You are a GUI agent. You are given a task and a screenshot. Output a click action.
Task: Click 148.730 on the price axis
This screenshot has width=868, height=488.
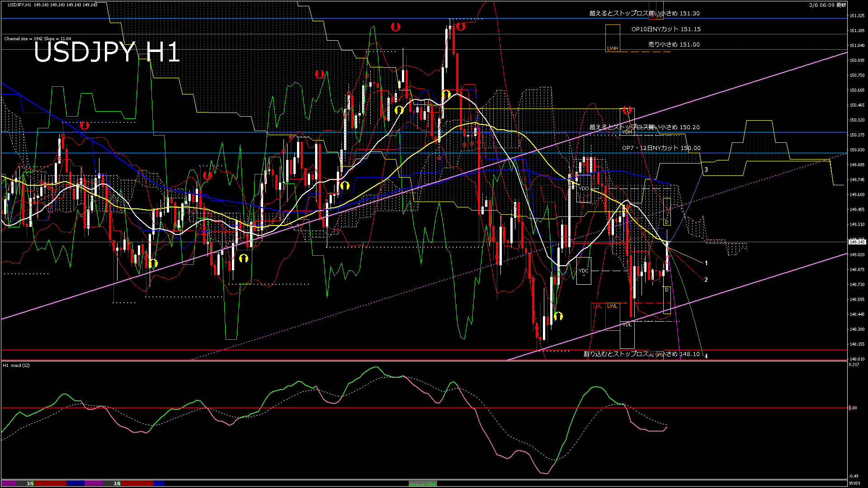pyautogui.click(x=857, y=285)
